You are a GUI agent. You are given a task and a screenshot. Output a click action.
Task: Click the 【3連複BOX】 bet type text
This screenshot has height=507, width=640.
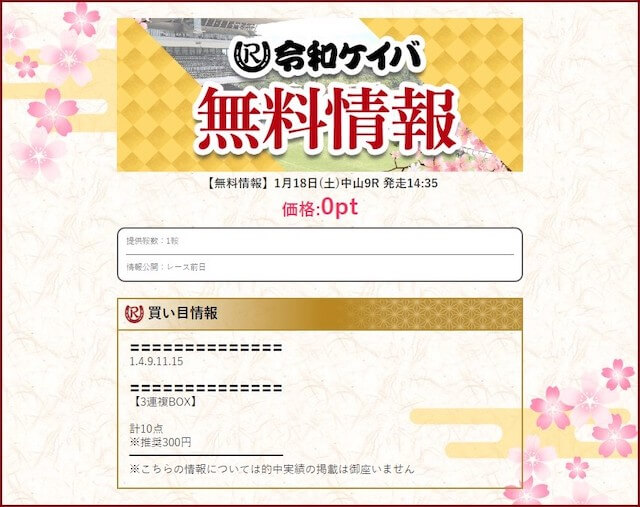click(x=164, y=402)
